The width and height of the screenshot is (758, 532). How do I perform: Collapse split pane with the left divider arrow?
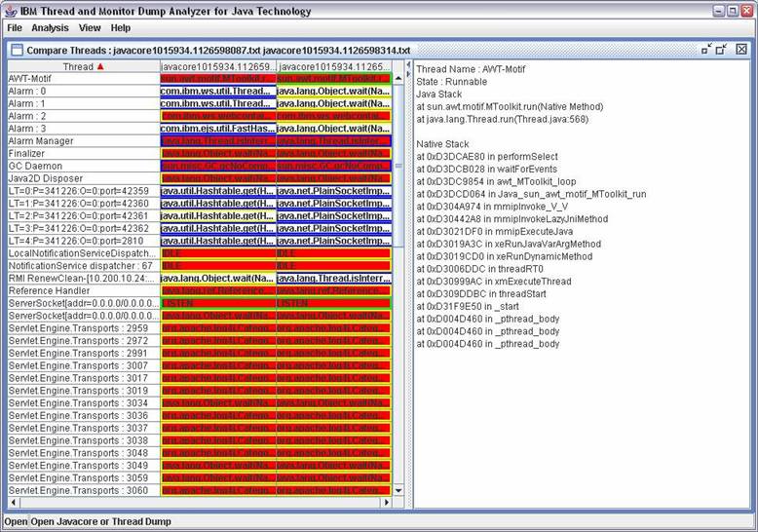408,64
